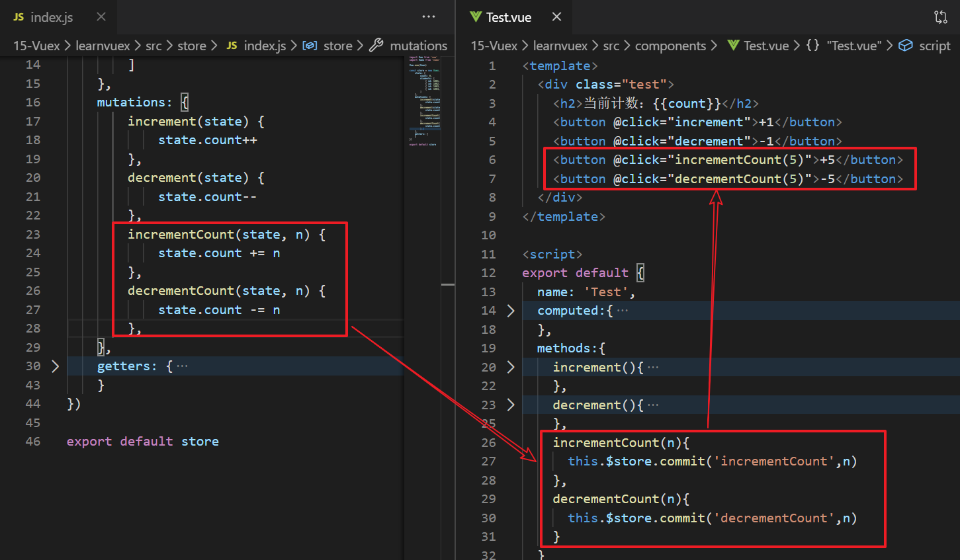Expand the folded computed block
Screen dimensions: 960x560
511,311
